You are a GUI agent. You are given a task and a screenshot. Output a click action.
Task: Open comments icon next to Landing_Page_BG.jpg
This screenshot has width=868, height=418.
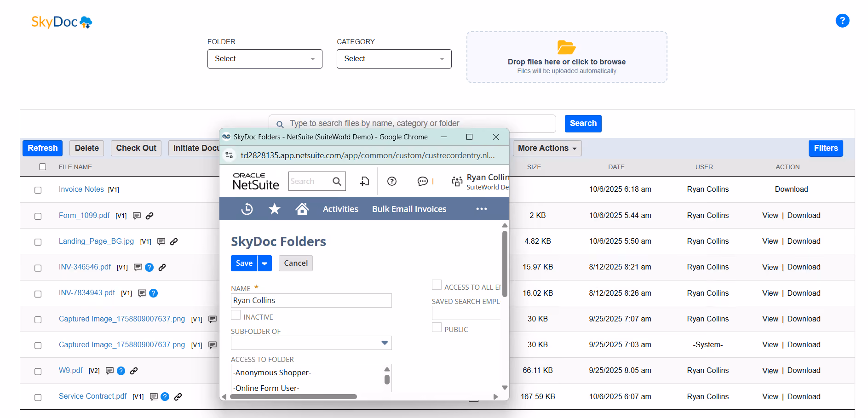161,241
